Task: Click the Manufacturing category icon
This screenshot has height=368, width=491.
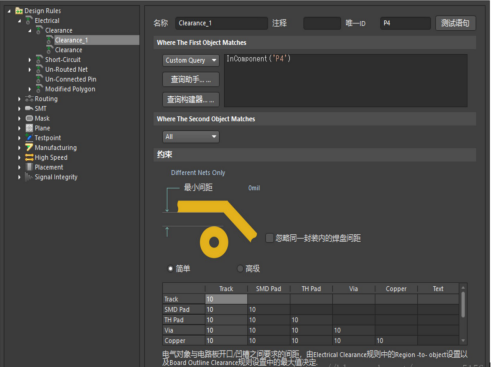Action: pyautogui.click(x=29, y=147)
